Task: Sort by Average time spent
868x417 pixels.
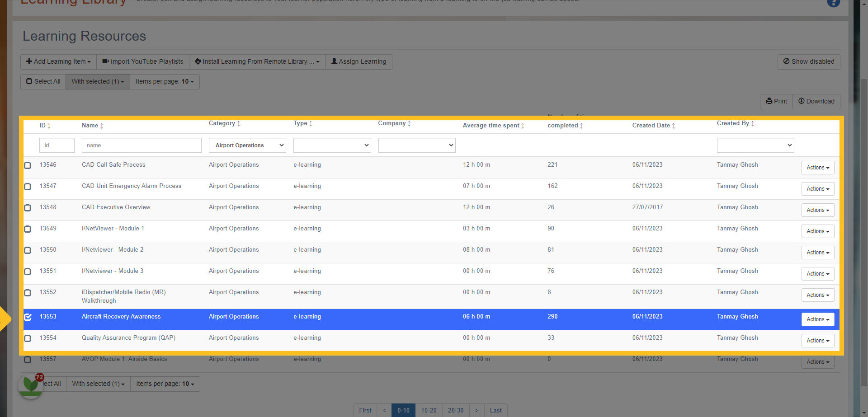Action: [x=493, y=126]
